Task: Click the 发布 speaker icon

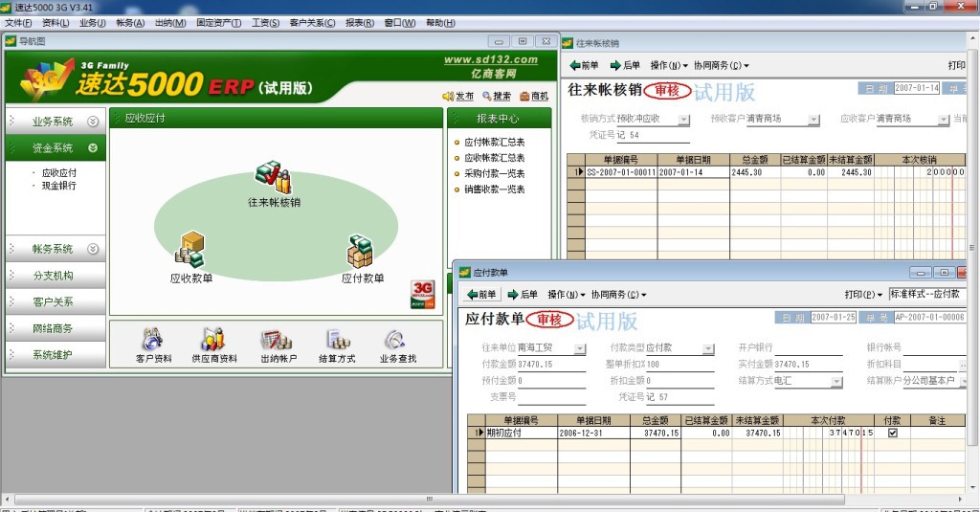Action: point(448,97)
